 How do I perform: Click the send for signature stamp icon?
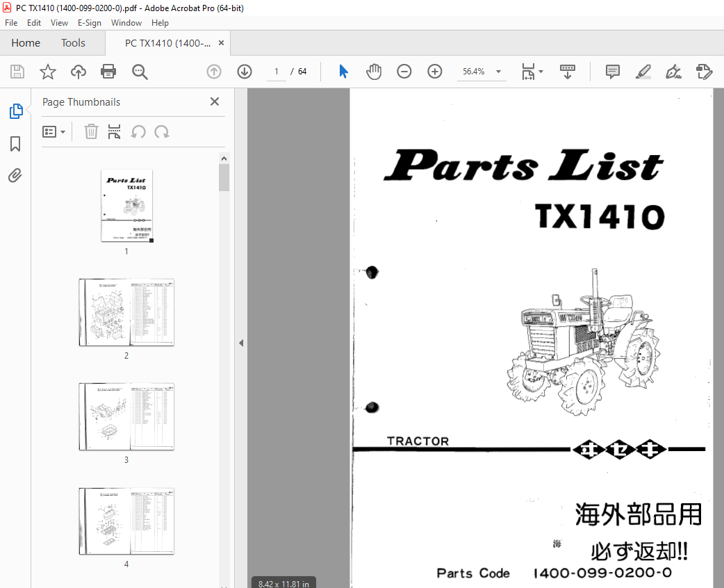pyautogui.click(x=704, y=72)
